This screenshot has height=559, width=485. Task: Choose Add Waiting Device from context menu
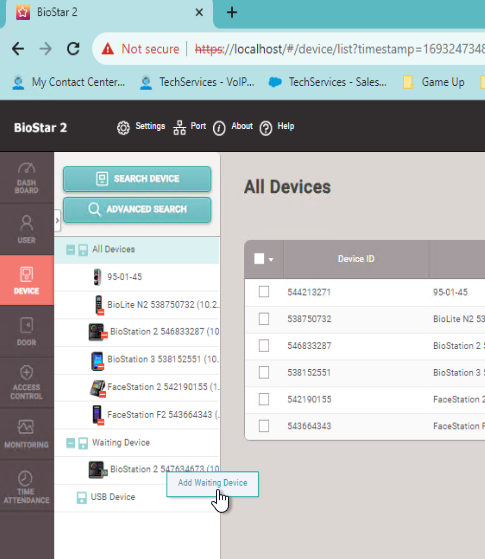(213, 483)
